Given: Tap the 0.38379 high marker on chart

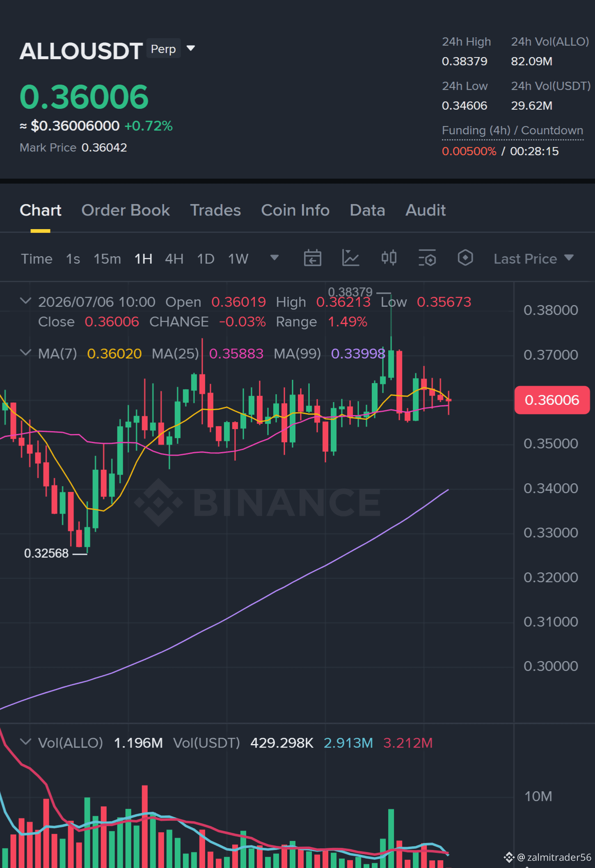Looking at the screenshot, I should (x=350, y=292).
